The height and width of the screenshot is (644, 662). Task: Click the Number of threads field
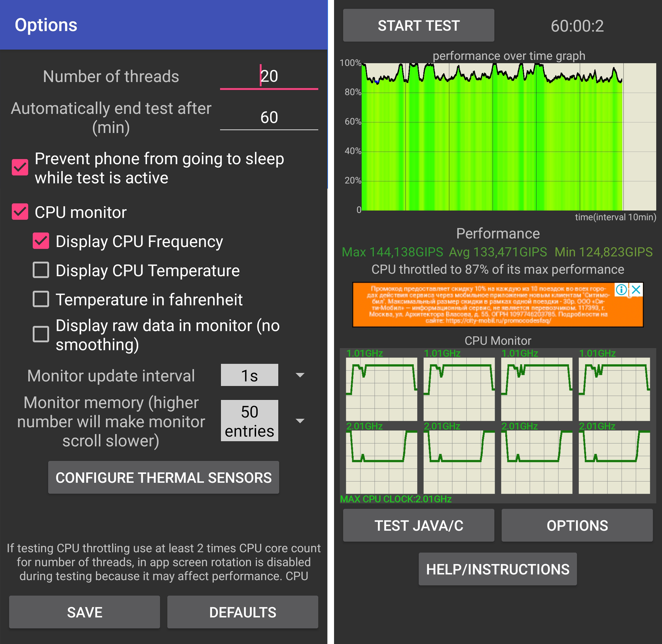click(x=269, y=77)
